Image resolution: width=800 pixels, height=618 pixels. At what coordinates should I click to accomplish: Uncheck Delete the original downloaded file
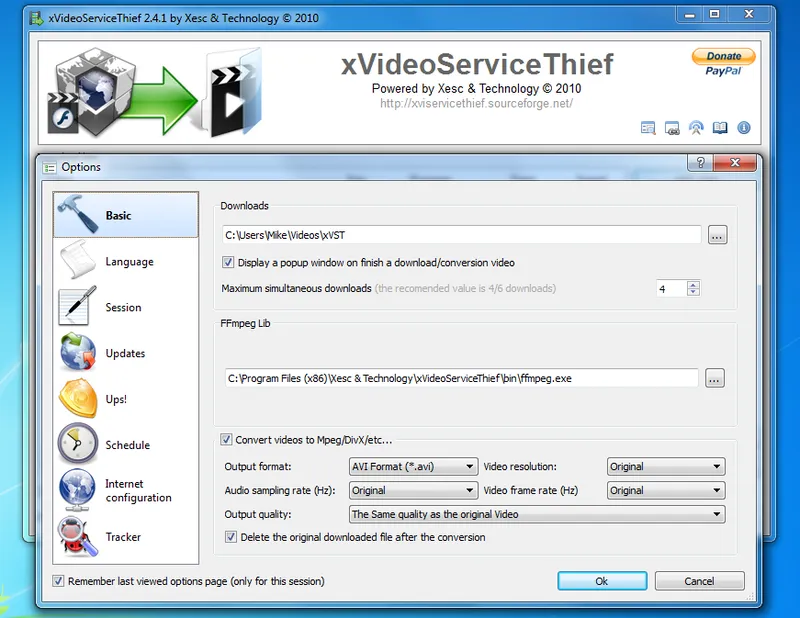pos(231,537)
